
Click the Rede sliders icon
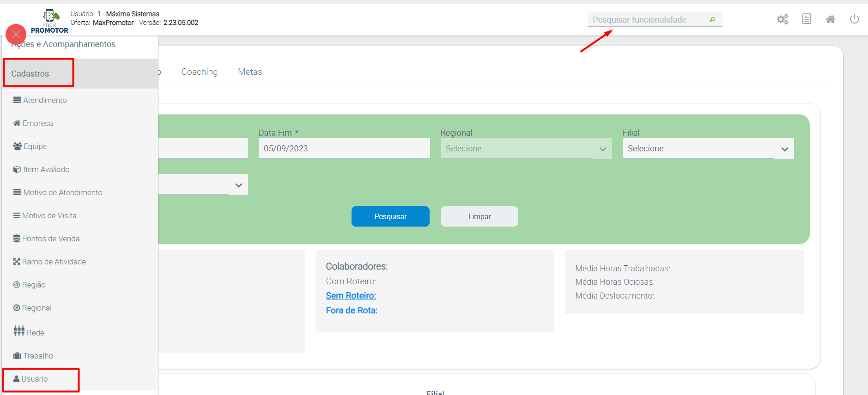pos(19,331)
